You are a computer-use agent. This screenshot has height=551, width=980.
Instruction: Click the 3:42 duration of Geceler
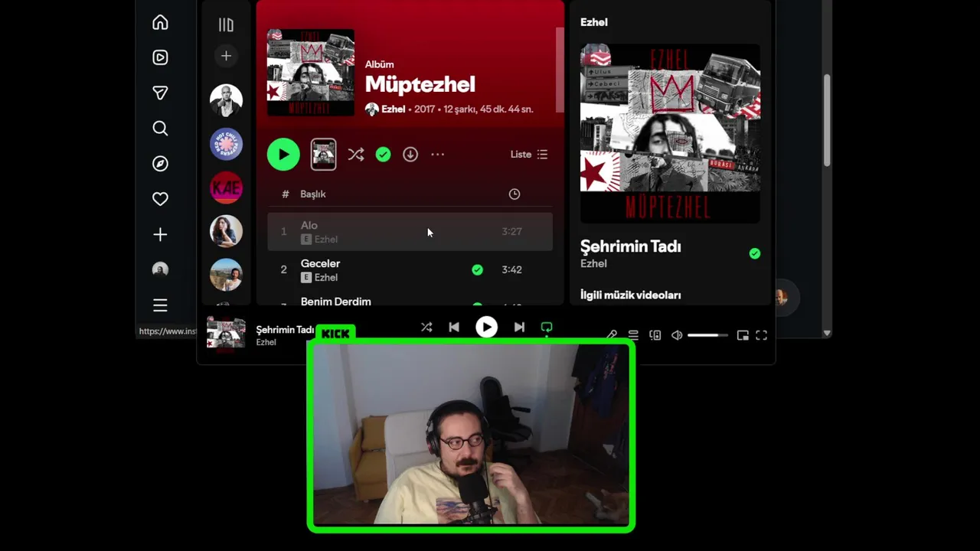511,269
